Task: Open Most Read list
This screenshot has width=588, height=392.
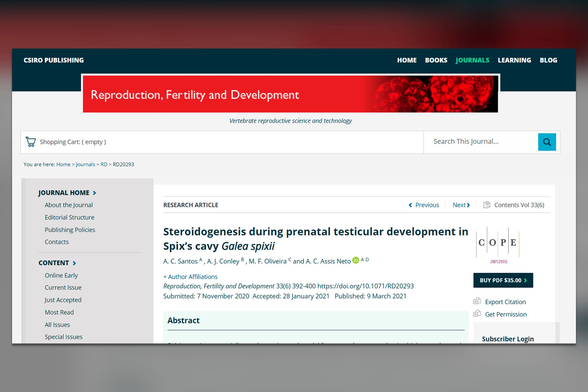Action: [59, 312]
